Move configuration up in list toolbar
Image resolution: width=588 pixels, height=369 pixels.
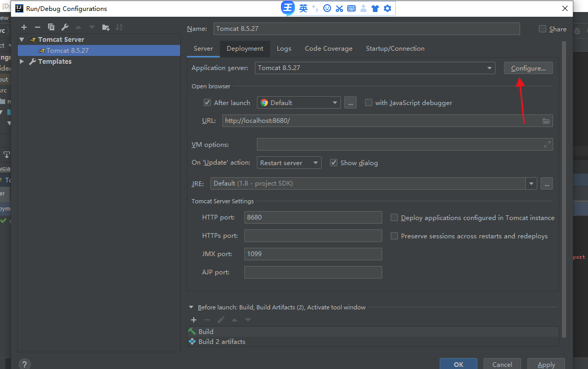pyautogui.click(x=78, y=27)
